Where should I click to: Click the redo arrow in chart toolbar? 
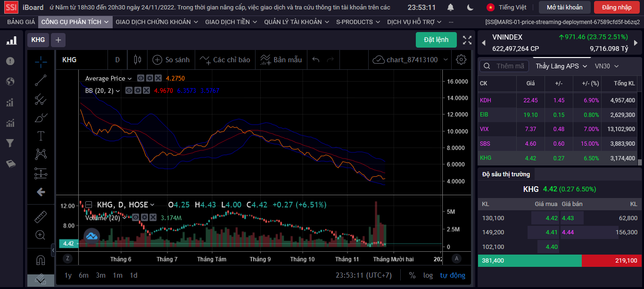pos(330,60)
